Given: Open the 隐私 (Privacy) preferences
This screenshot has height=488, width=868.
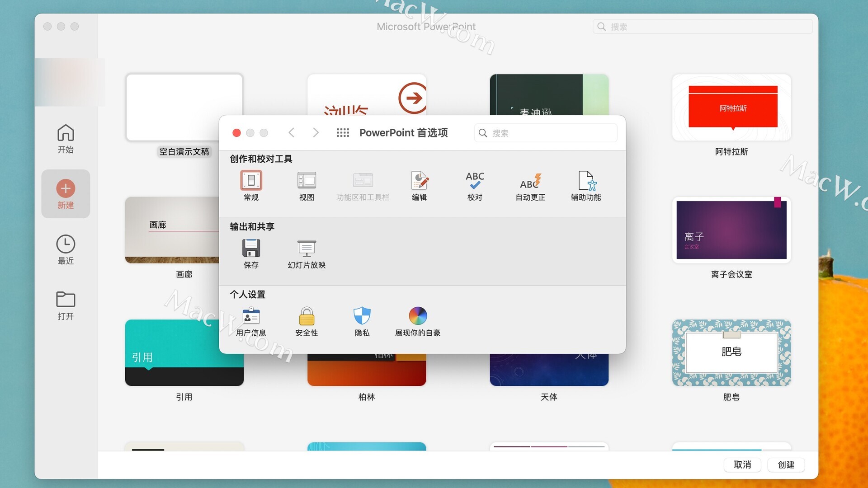Looking at the screenshot, I should [x=362, y=321].
